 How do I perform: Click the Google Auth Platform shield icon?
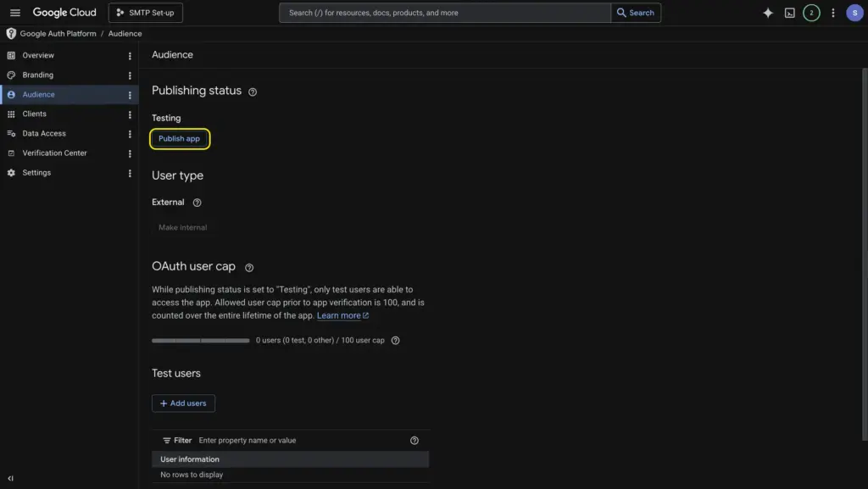(11, 34)
